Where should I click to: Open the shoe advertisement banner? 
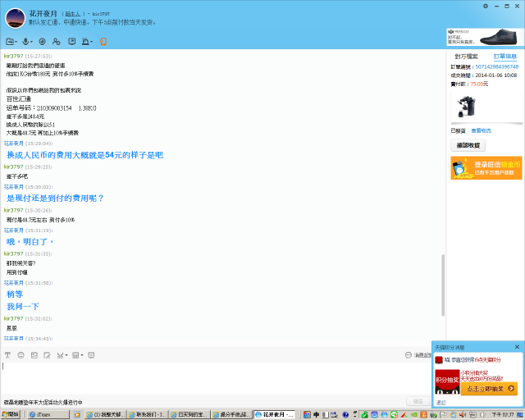click(x=485, y=37)
